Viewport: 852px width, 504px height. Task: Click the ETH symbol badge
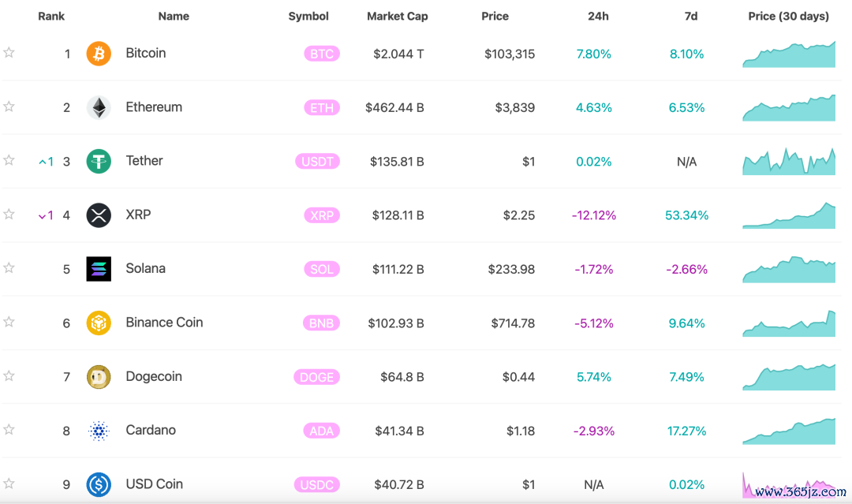click(x=322, y=107)
